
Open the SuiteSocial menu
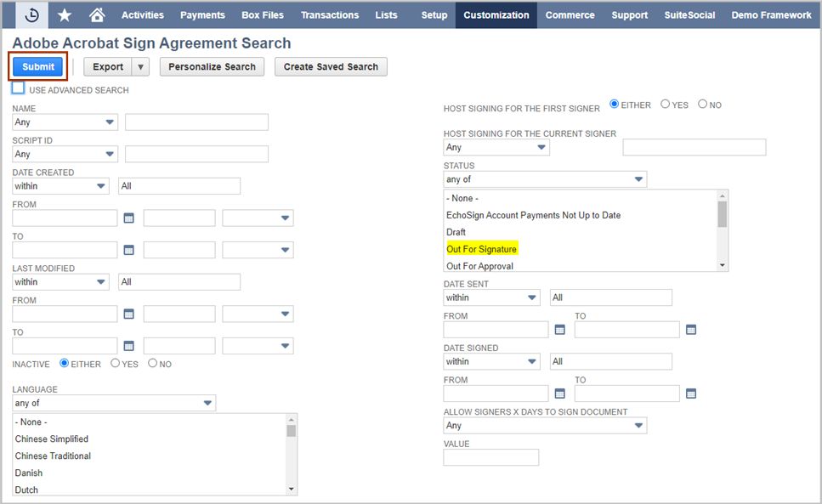pos(689,15)
